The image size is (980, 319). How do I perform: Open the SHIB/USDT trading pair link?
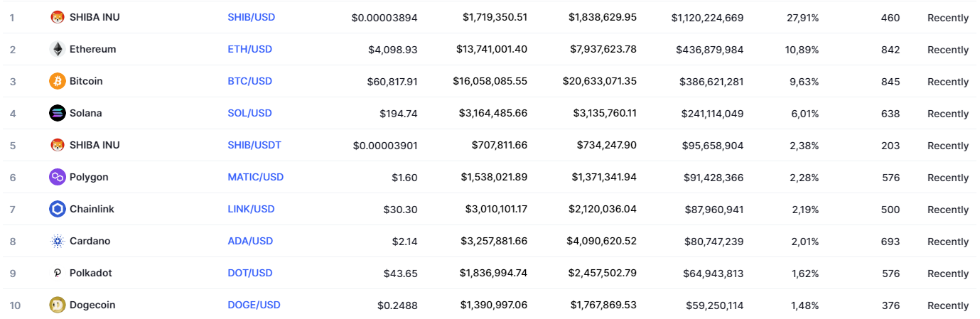point(254,145)
